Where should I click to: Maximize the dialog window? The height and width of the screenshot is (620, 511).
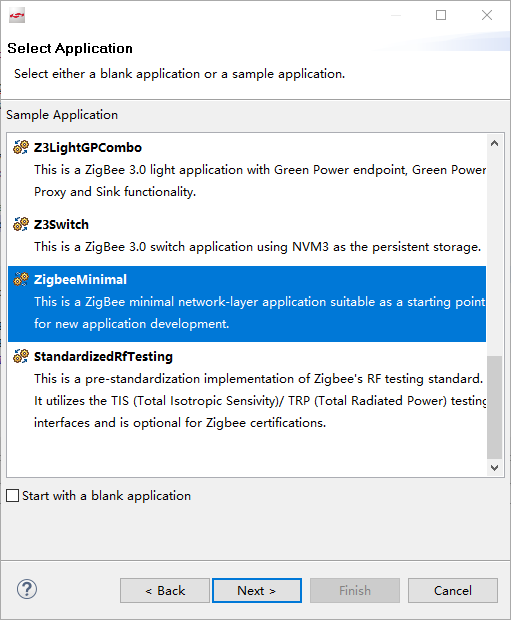(441, 15)
